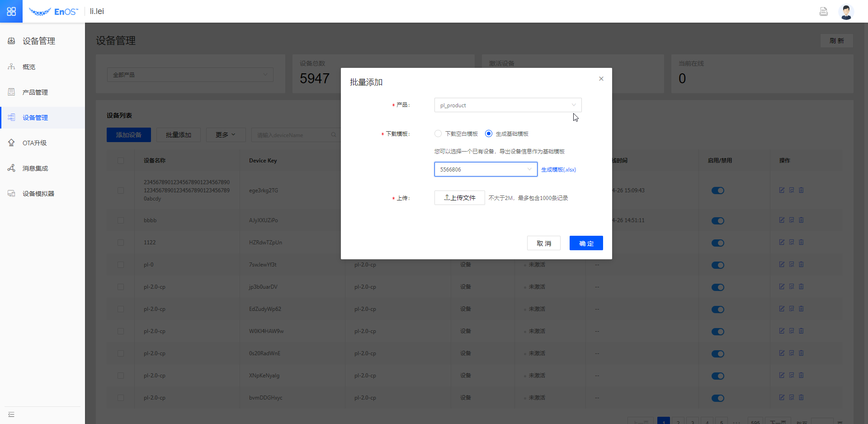Image resolution: width=868 pixels, height=424 pixels.
Task: Open the 产品 pl_product dropdown
Action: tap(508, 105)
